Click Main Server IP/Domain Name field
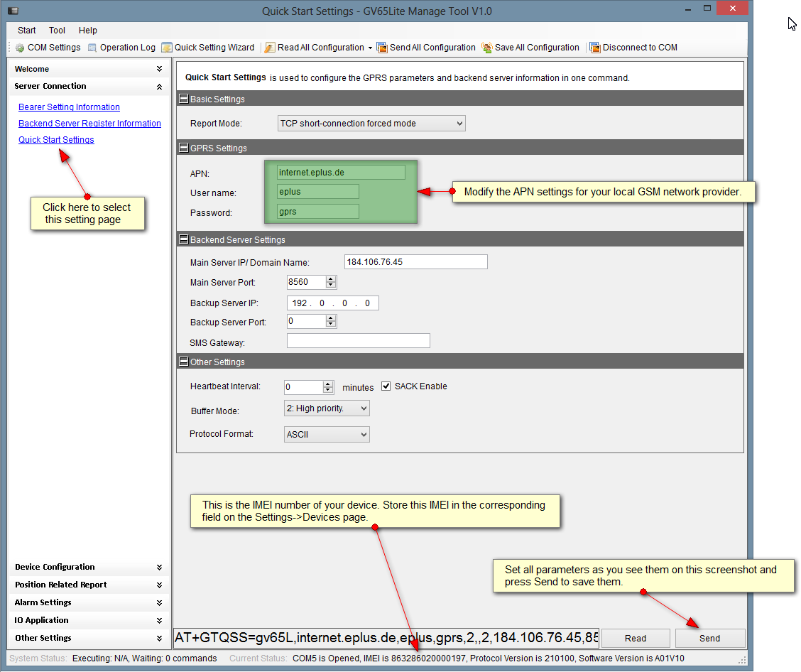 click(416, 261)
